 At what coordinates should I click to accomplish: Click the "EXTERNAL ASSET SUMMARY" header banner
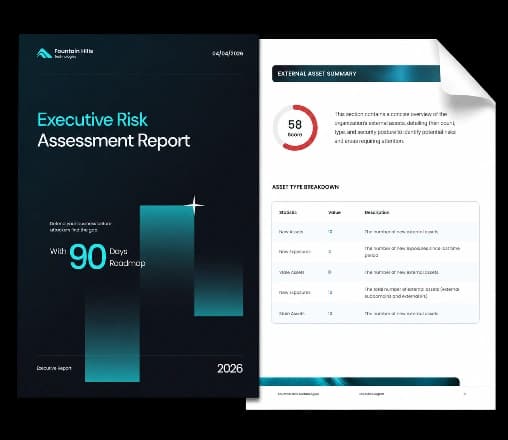pos(356,74)
